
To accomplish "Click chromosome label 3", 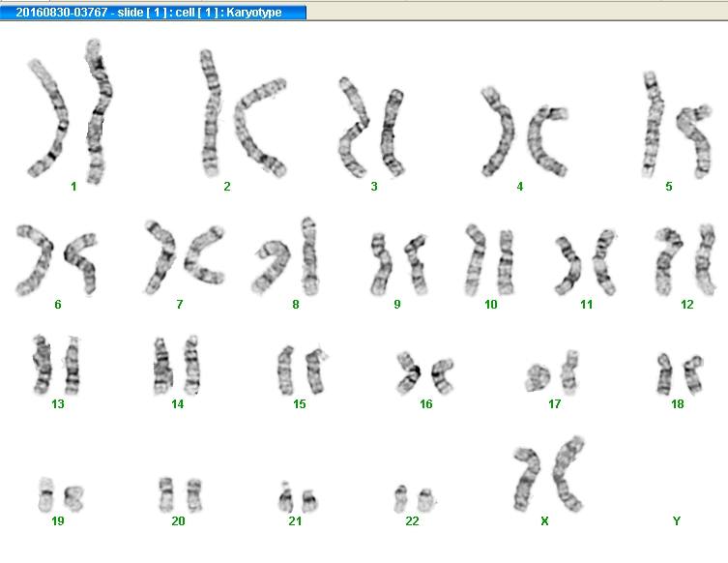I will pos(374,187).
